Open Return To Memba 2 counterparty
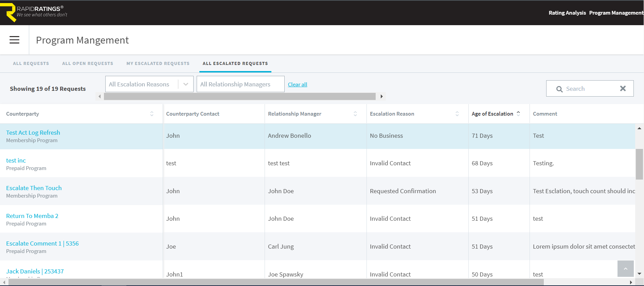 pos(32,216)
